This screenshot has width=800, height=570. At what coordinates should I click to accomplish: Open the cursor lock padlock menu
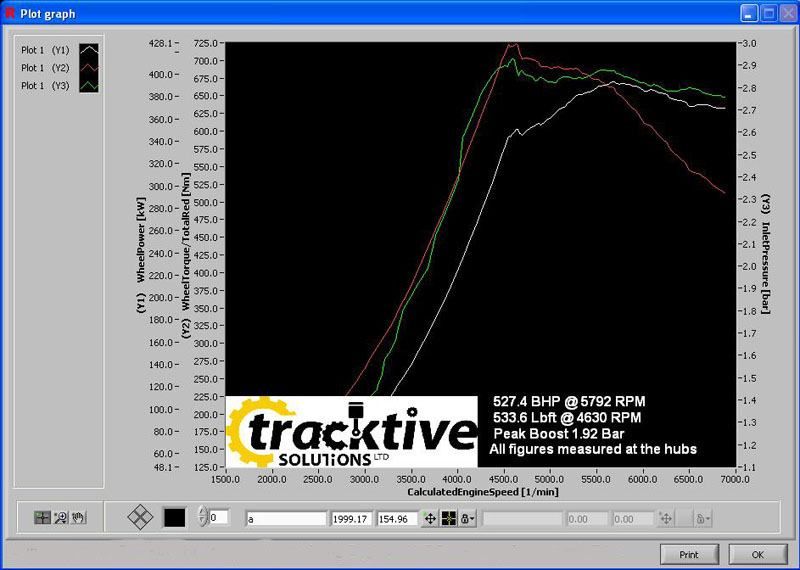[466, 518]
